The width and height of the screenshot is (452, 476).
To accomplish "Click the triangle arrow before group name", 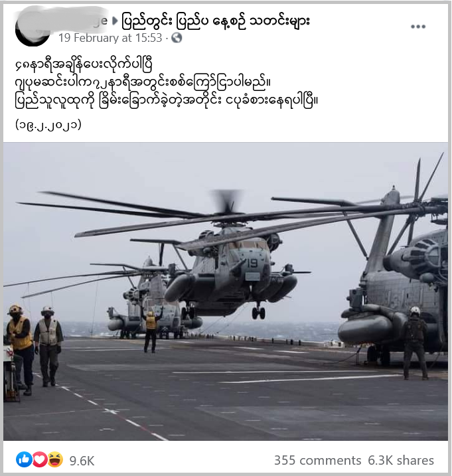I will (115, 21).
